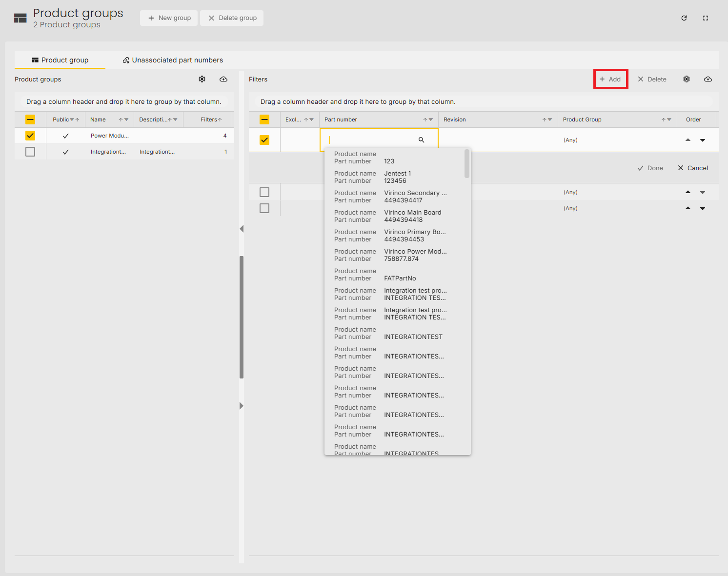728x576 pixels.
Task: Check the third filter row checkbox
Action: [264, 208]
